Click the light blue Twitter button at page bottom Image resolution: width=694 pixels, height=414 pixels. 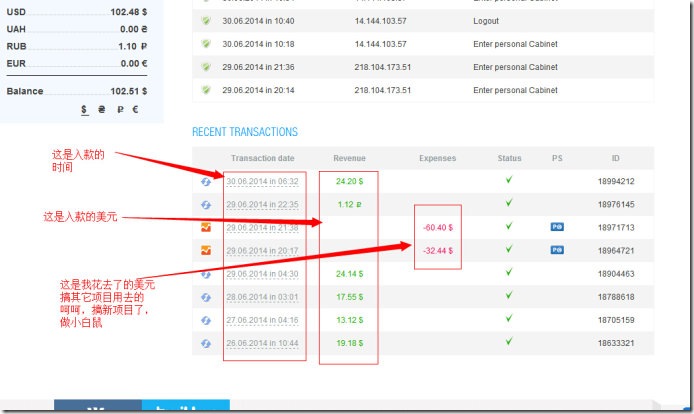tap(186, 407)
